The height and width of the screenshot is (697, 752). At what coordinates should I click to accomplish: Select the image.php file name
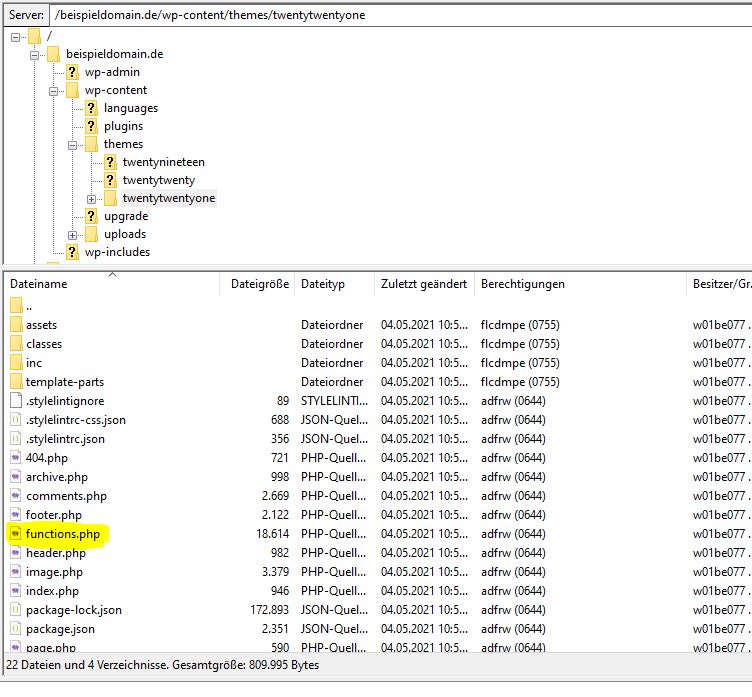click(x=54, y=572)
